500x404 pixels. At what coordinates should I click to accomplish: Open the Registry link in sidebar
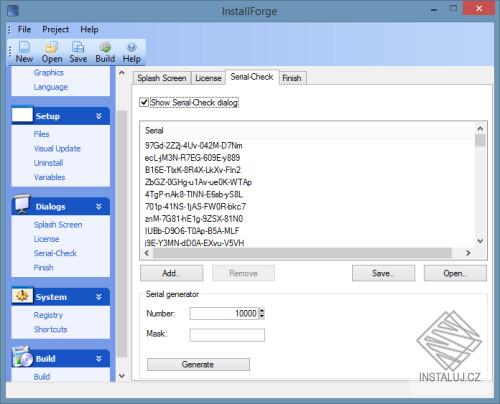coord(48,315)
